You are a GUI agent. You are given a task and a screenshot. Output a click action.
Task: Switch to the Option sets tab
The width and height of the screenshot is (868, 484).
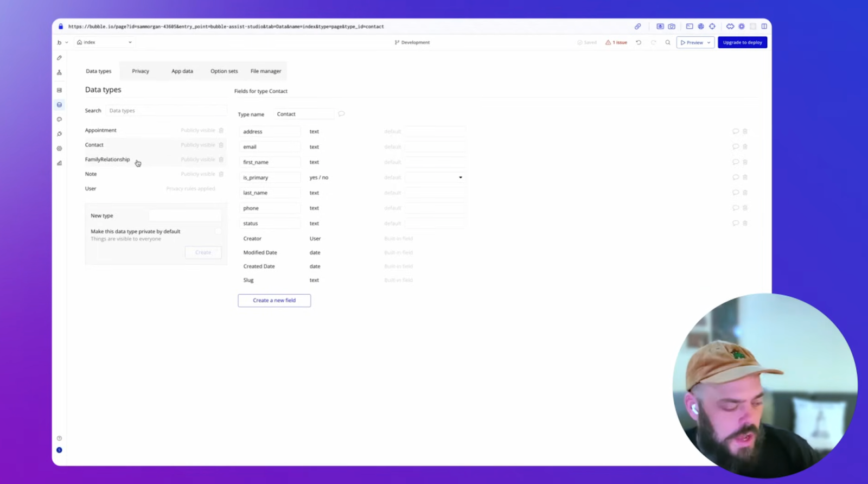pos(224,71)
